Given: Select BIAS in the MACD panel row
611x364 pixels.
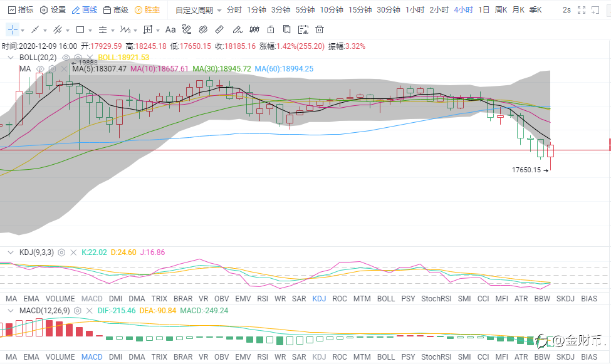Looking at the screenshot, I should (589, 357).
